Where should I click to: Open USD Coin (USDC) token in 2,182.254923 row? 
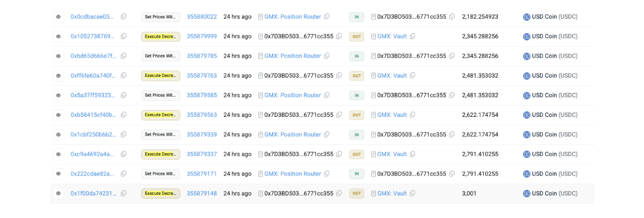[x=555, y=17]
